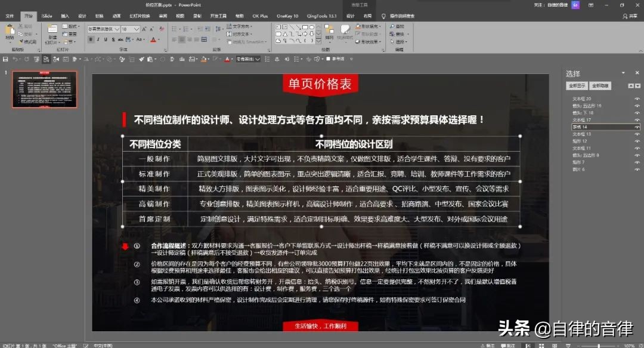This screenshot has width=644, height=348.
Task: Open the Share icon at top right
Action: click(x=630, y=16)
